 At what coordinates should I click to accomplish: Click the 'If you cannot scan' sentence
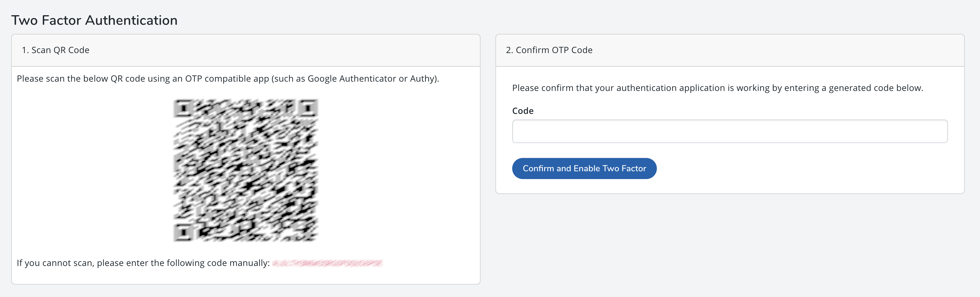[143, 263]
